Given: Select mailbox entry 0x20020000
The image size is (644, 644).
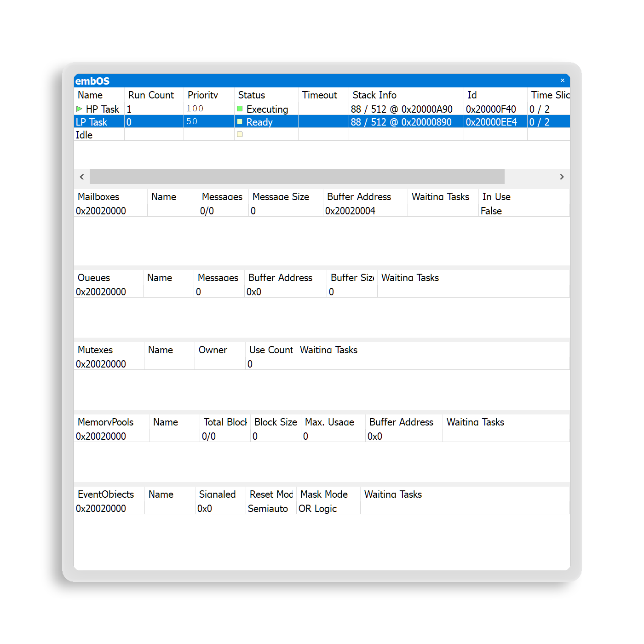Looking at the screenshot, I should [101, 211].
